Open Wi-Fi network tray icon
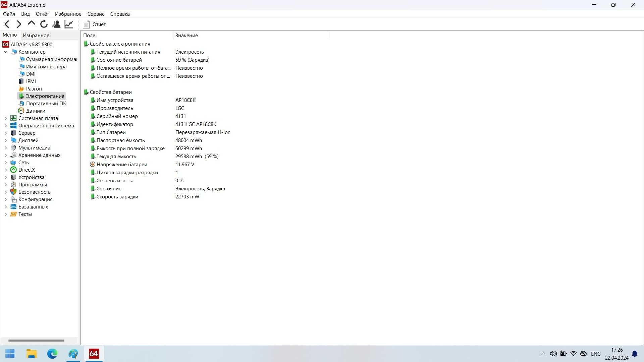 (574, 354)
